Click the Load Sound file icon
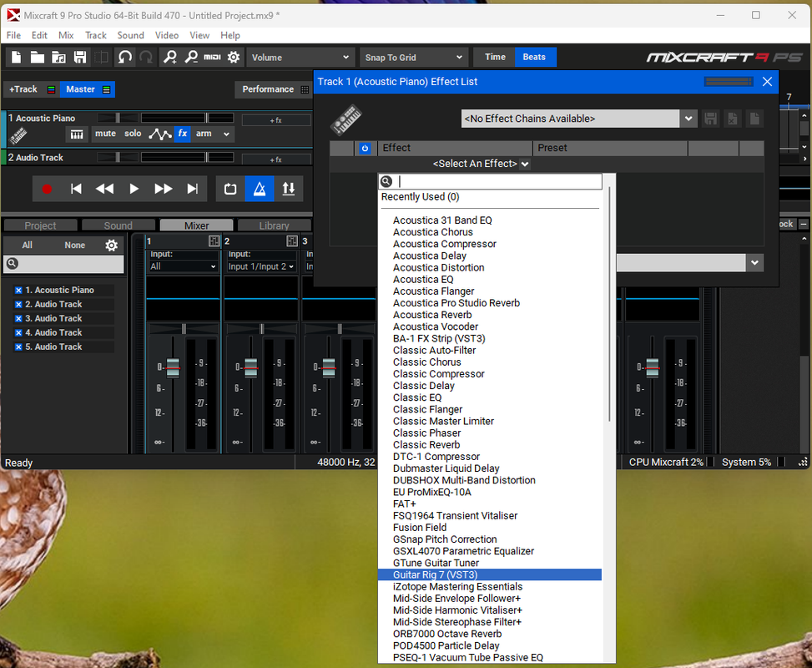 coord(58,57)
